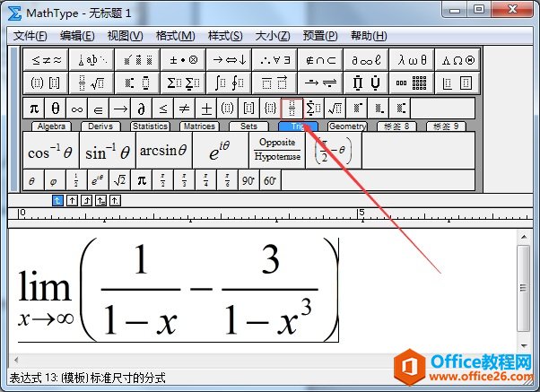The height and width of the screenshot is (392, 540).
Task: Open the 视图(V) menu
Action: click(125, 36)
